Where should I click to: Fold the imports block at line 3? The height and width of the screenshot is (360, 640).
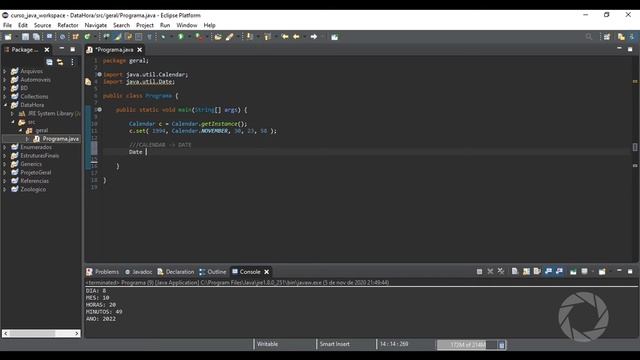click(x=100, y=74)
